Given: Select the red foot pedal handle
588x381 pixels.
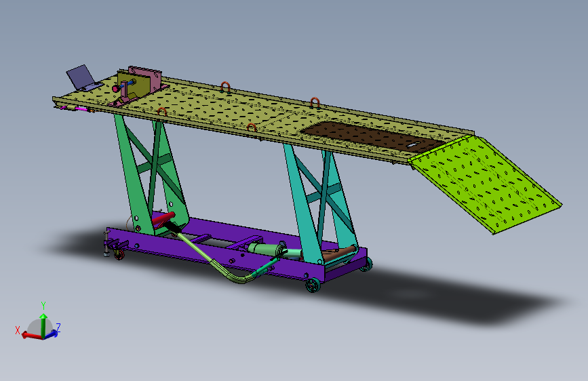Looking at the screenshot, I should (x=163, y=219).
